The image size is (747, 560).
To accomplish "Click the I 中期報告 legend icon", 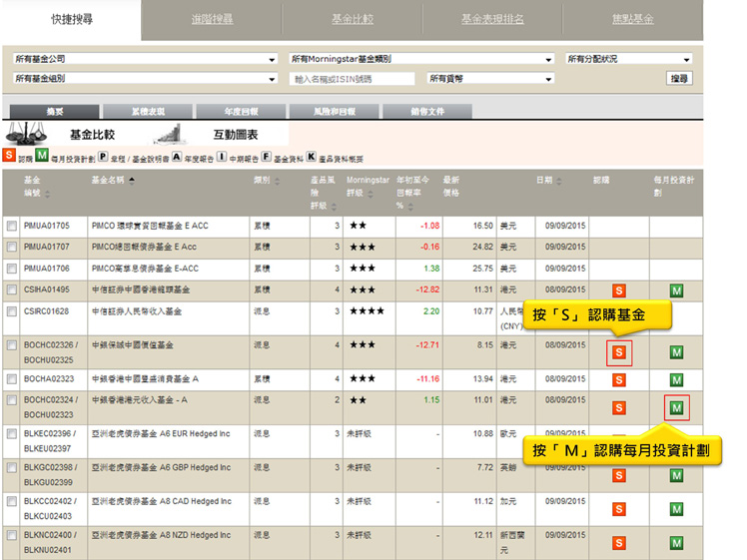I will pyautogui.click(x=222, y=156).
